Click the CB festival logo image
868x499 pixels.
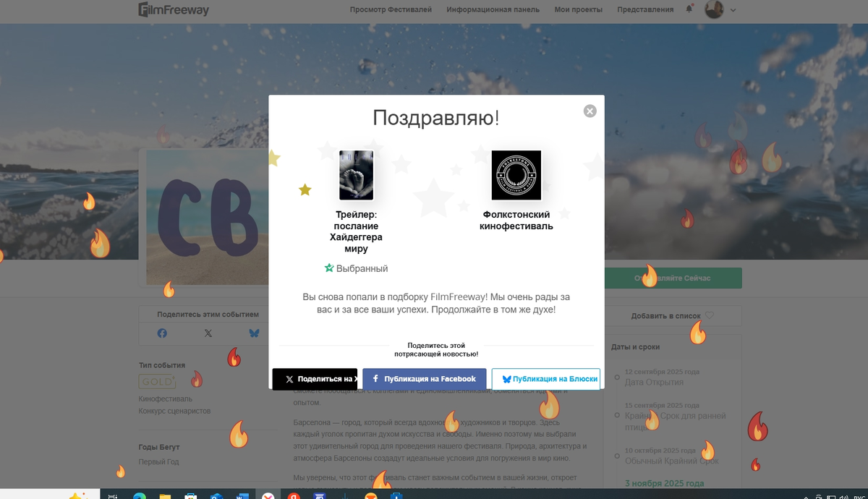tap(208, 217)
